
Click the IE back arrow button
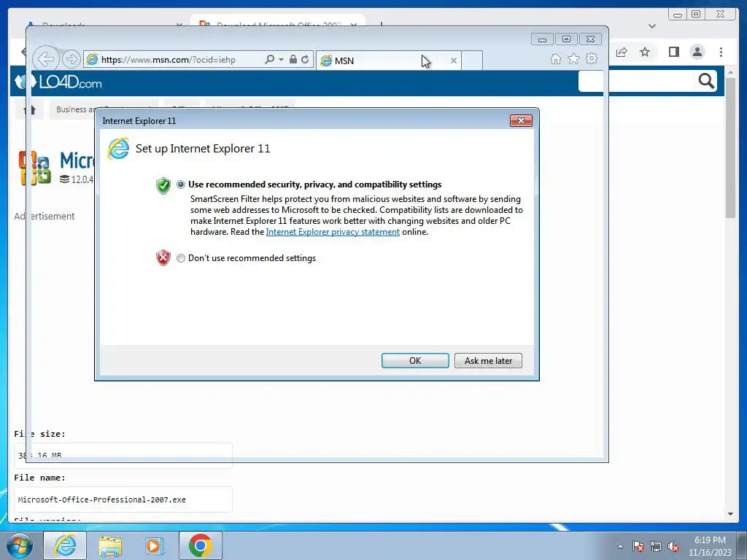click(x=46, y=59)
